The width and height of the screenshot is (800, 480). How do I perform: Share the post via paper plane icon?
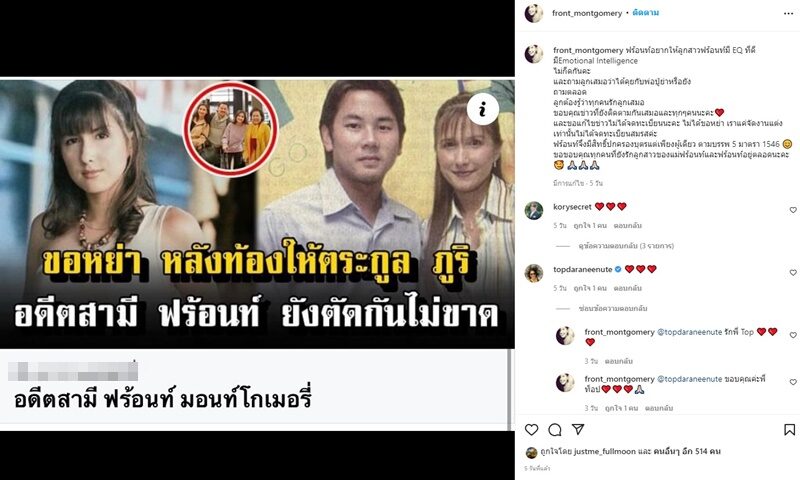tap(578, 430)
